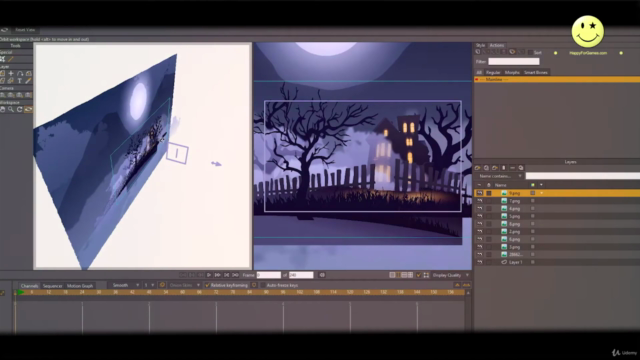This screenshot has width=640, height=360.
Task: Click the audio speaker icon beside frame count
Action: [x=322, y=275]
